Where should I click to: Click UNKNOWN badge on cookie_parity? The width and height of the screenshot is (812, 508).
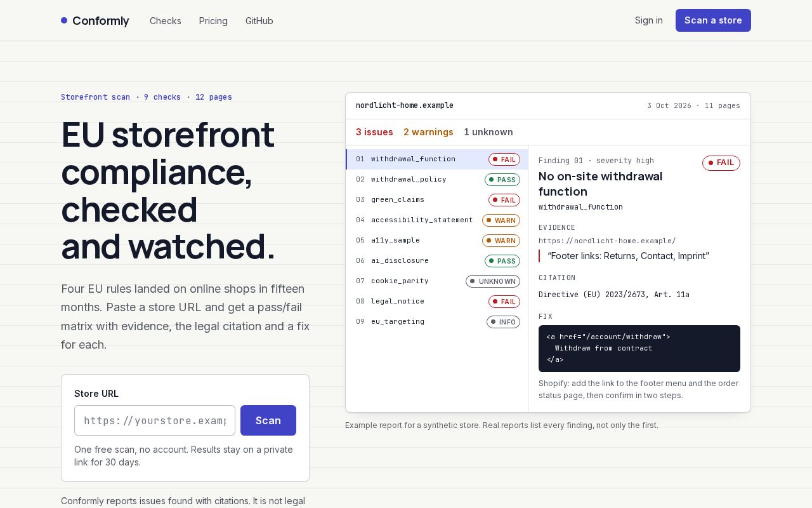[x=493, y=281]
